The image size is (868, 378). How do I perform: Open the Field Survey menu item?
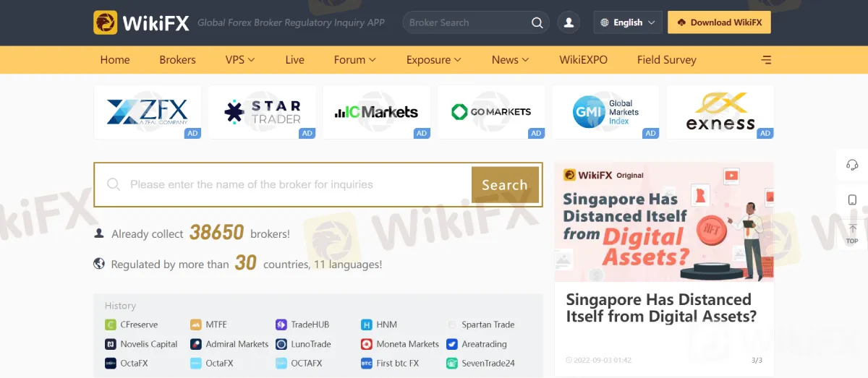click(666, 60)
